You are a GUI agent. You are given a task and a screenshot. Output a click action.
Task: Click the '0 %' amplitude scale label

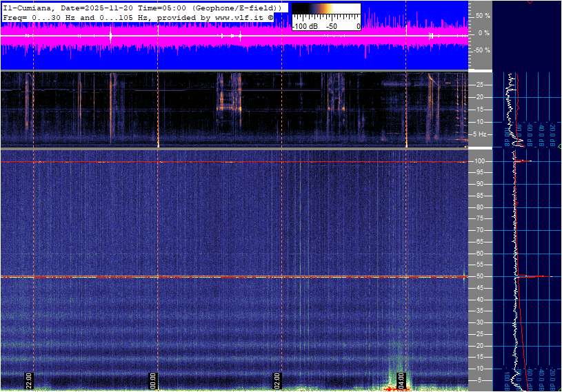pos(484,33)
